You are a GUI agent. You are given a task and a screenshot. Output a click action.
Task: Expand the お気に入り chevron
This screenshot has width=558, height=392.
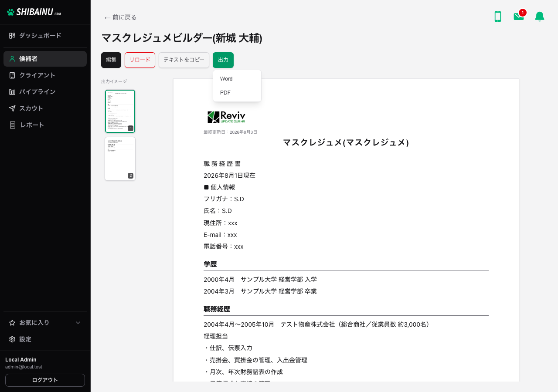click(78, 323)
